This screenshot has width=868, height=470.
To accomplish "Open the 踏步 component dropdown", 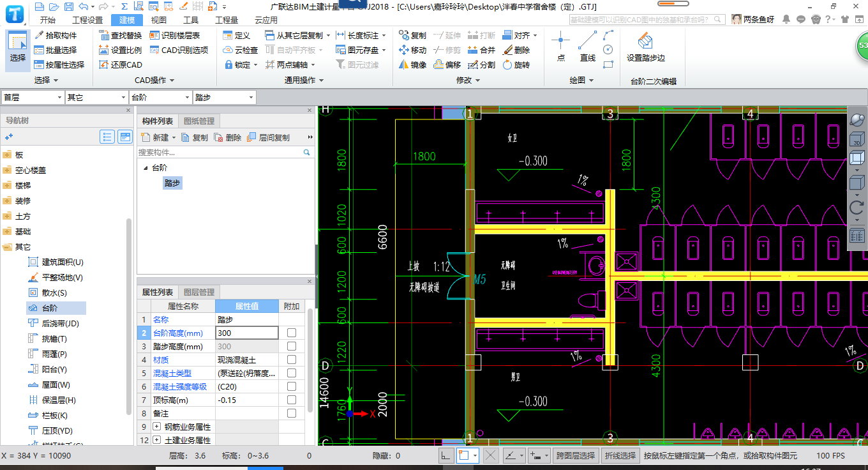I will (x=224, y=97).
